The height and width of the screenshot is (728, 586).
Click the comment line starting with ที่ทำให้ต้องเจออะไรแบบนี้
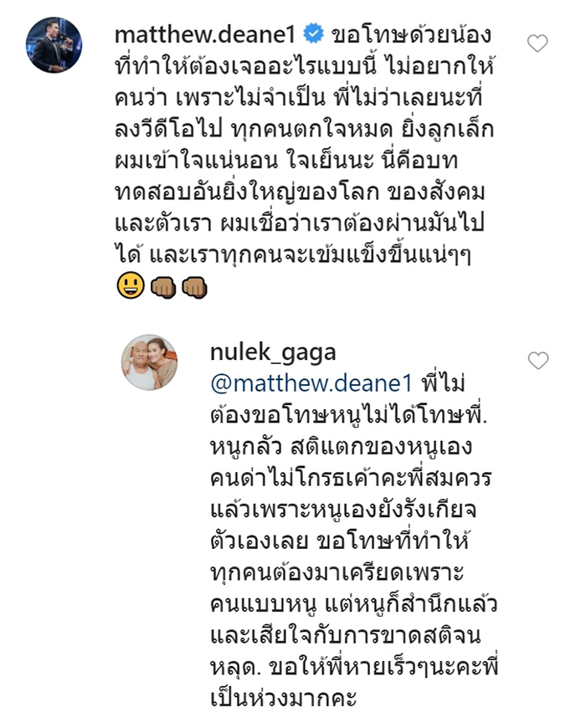pos(305,66)
